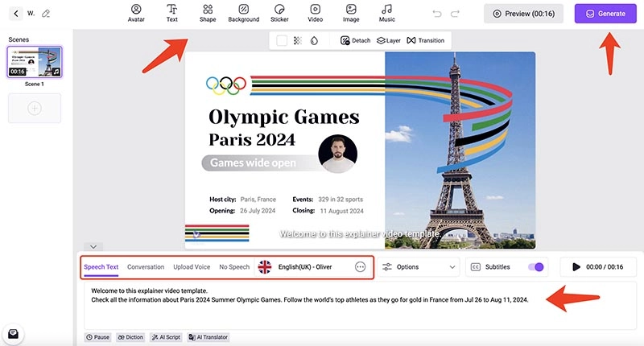
Task: Click the Undo arrow
Action: [437, 14]
